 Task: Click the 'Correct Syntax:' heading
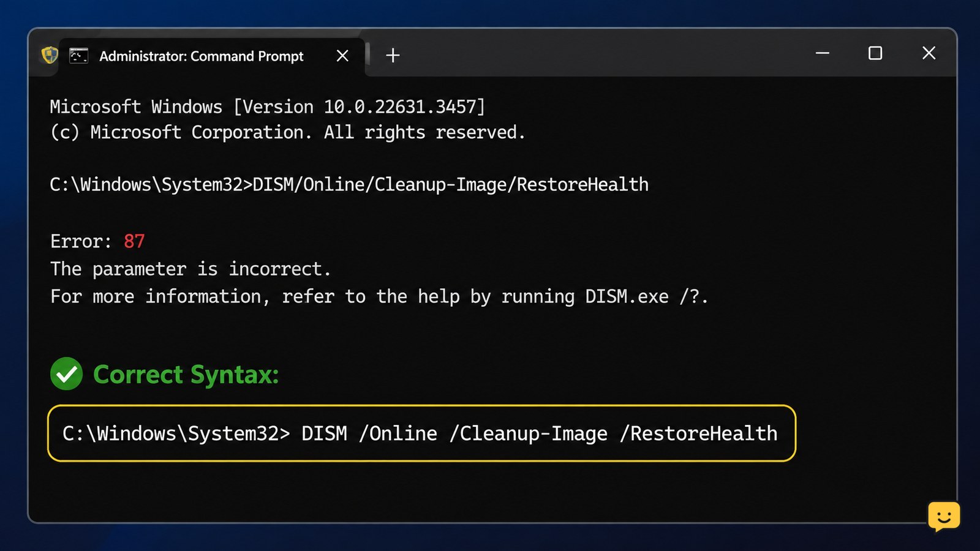(x=186, y=374)
